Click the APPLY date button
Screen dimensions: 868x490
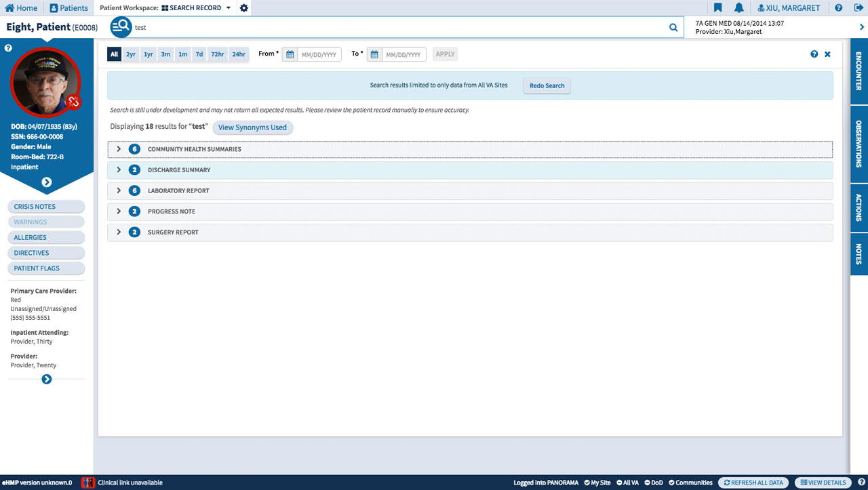[446, 54]
